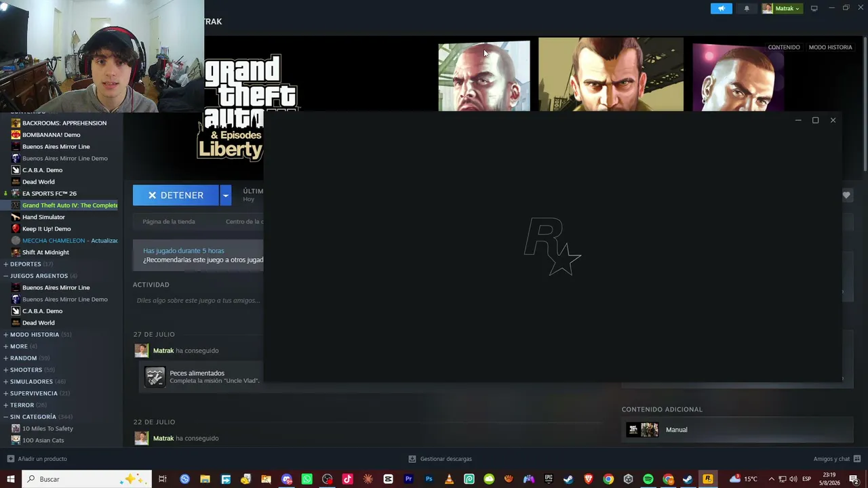868x488 pixels.
Task: Select Keep It Up! Demo entry
Action: (x=46, y=229)
